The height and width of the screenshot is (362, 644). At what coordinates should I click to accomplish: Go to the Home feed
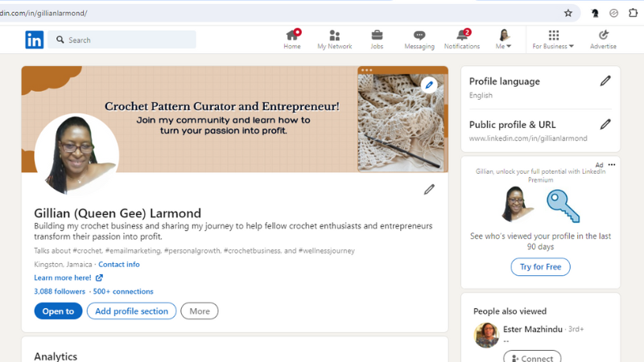point(292,39)
